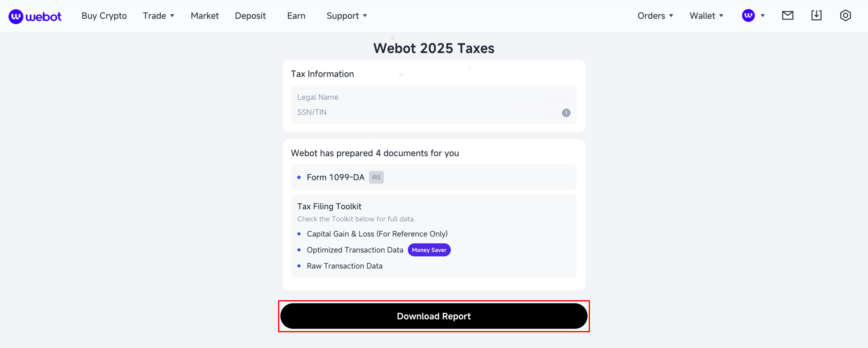
Task: Click the Webot logo icon
Action: [x=16, y=16]
